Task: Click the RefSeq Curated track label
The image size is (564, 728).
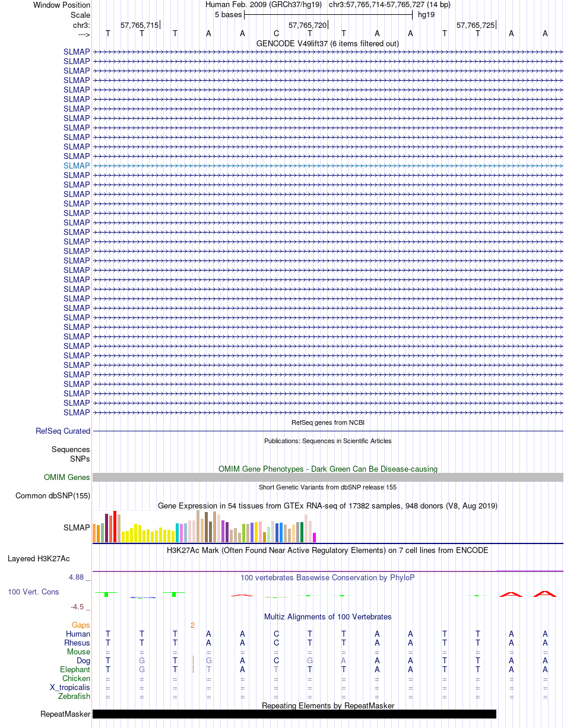Action: tap(63, 431)
